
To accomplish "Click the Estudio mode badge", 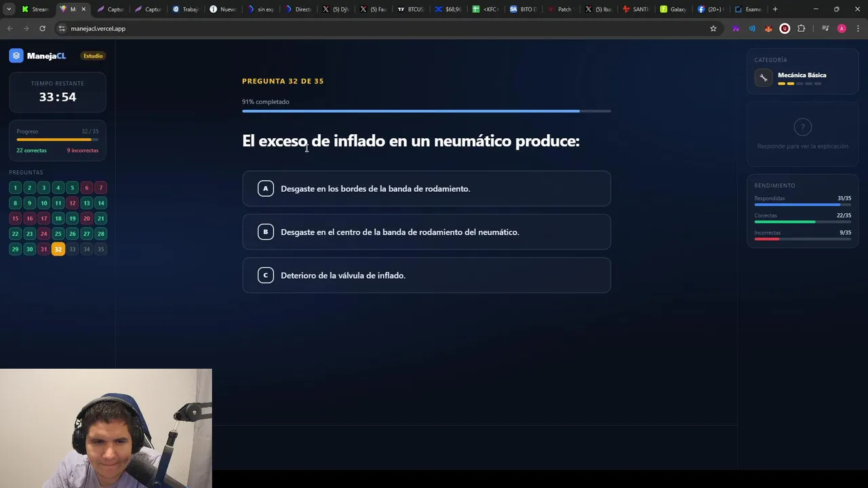I will (x=93, y=56).
